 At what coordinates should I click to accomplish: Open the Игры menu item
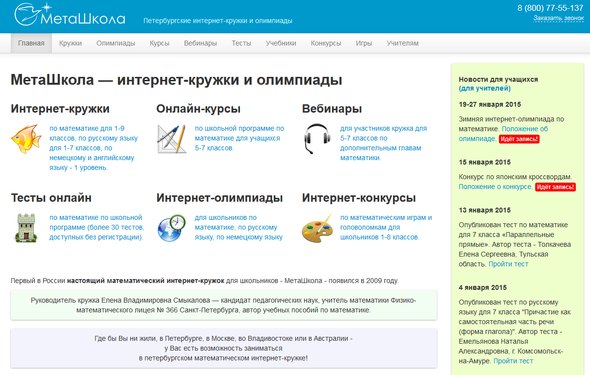coord(364,43)
